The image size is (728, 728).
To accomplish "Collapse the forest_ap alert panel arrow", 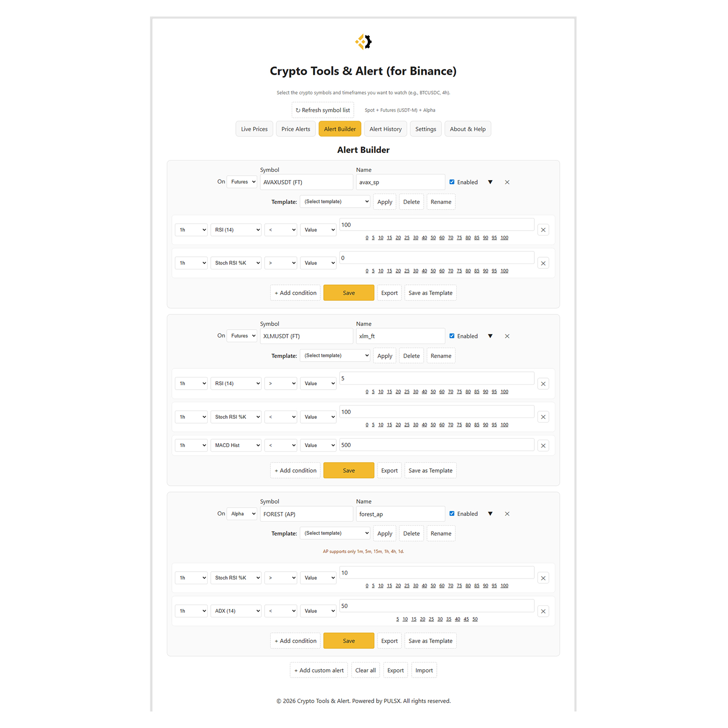I will coord(490,514).
